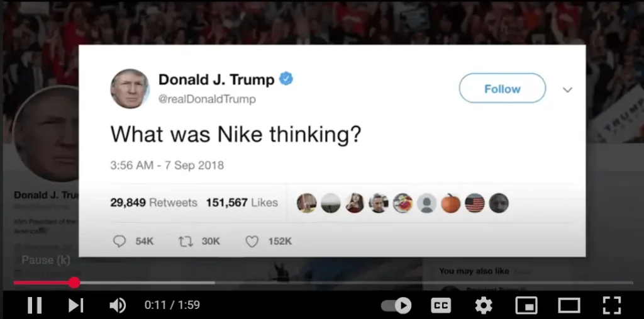This screenshot has width=644, height=319.
Task: Follow Donald J. Trump account
Action: pyautogui.click(x=502, y=88)
